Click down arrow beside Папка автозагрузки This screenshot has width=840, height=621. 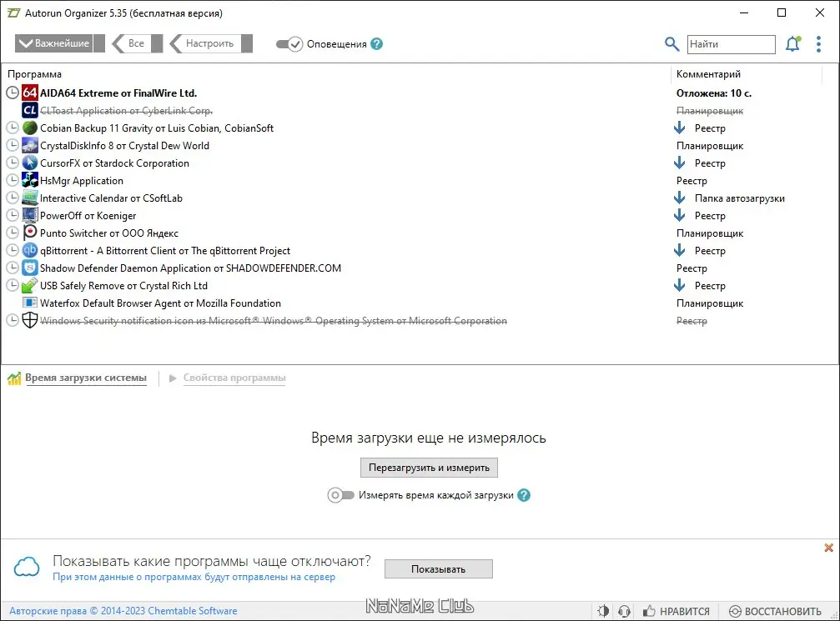(x=679, y=198)
